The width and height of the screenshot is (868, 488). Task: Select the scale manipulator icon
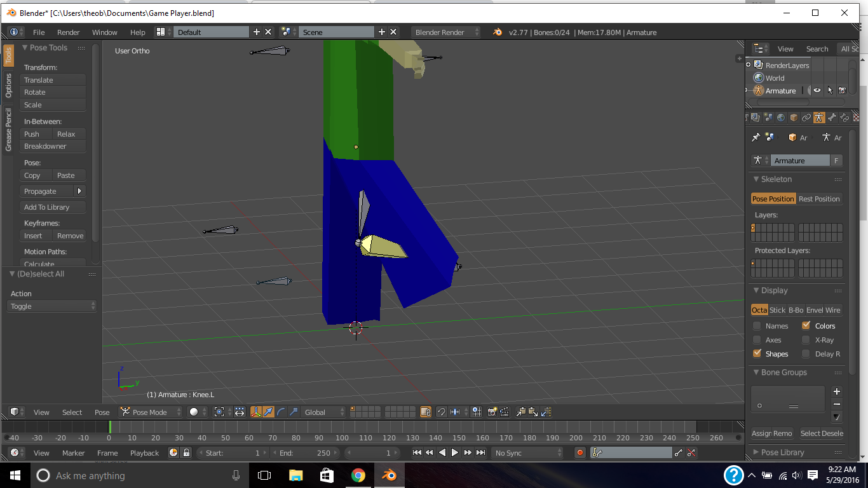click(293, 412)
